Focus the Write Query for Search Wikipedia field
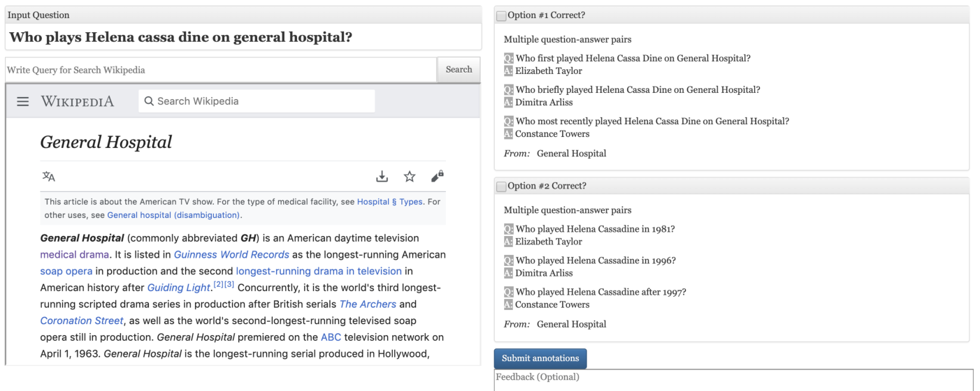This screenshot has height=391, width=980. click(x=221, y=70)
